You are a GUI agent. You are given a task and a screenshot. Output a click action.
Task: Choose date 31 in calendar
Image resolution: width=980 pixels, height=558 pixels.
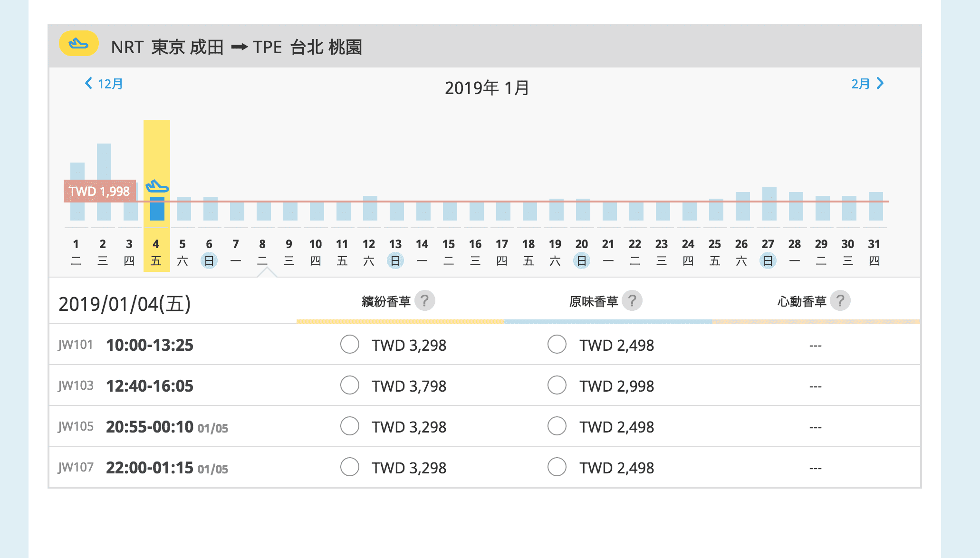coord(874,252)
